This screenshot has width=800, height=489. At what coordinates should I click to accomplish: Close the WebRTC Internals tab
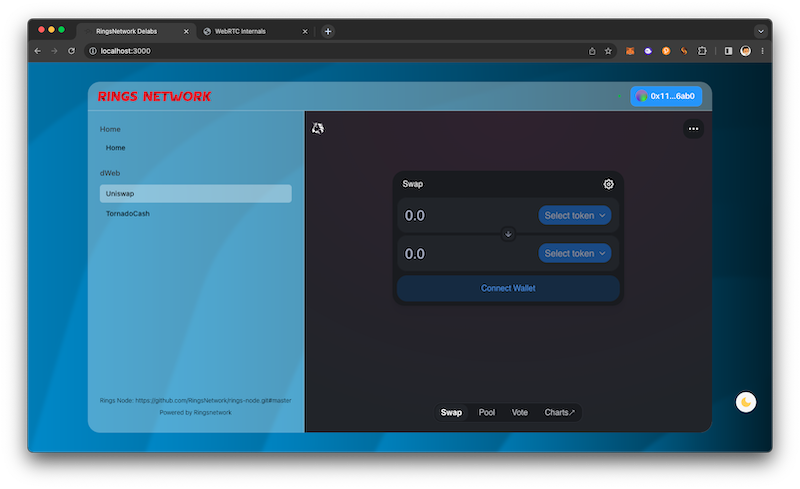pyautogui.click(x=305, y=32)
